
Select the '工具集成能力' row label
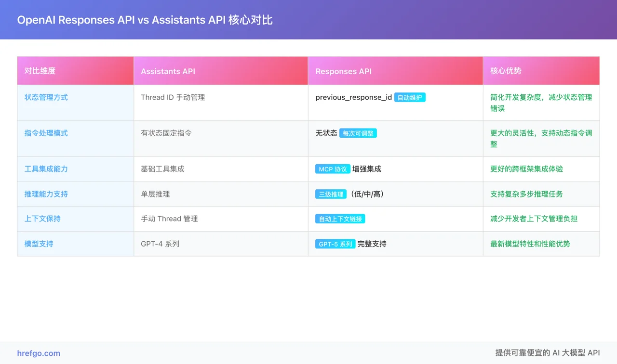[x=46, y=169]
